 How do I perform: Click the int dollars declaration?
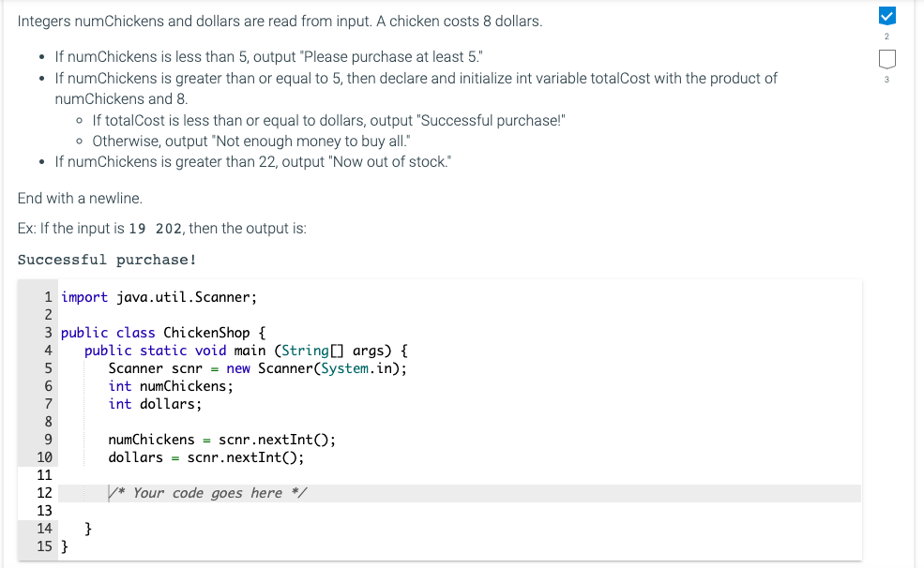click(155, 403)
